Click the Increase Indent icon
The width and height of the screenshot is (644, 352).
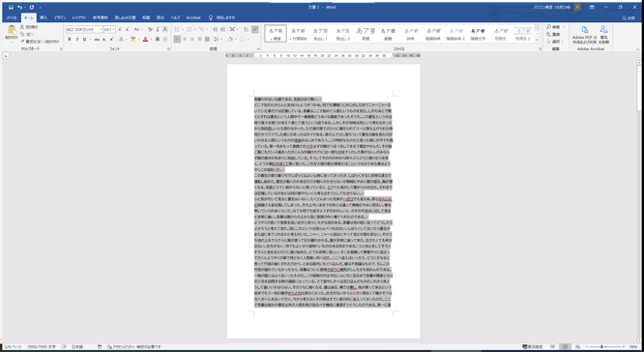(222, 30)
